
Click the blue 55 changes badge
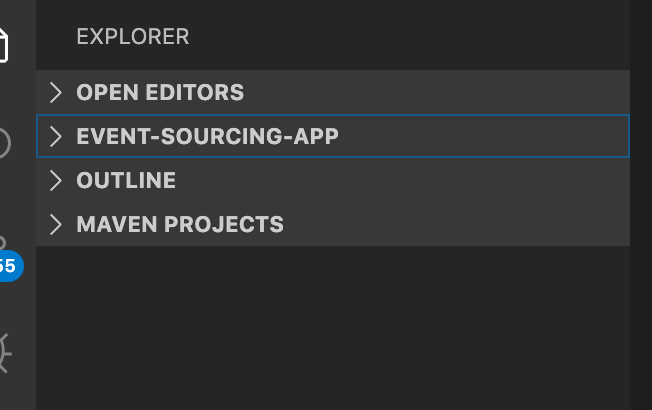(8, 266)
